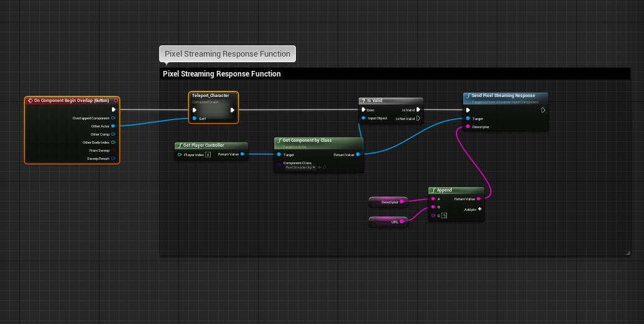This screenshot has width=644, height=324.
Task: Click the Append Return Value pin
Action: tap(479, 199)
